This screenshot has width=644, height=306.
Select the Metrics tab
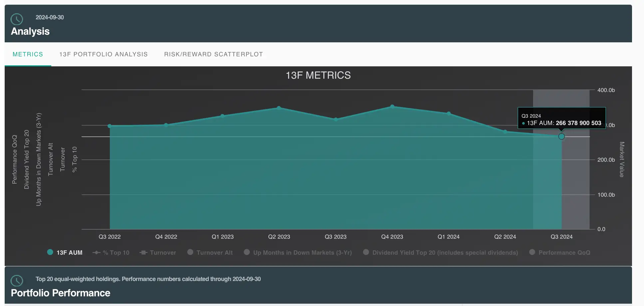28,54
